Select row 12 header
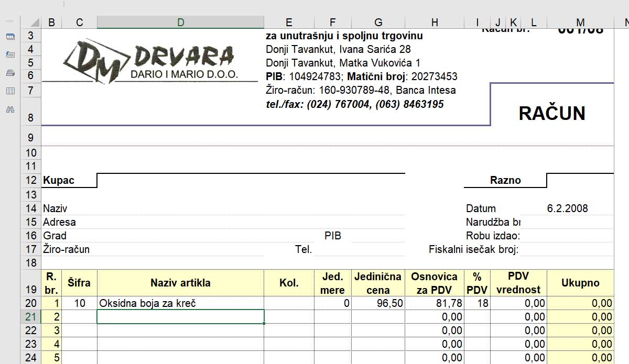Screen dimensions: 629x364 [31, 180]
